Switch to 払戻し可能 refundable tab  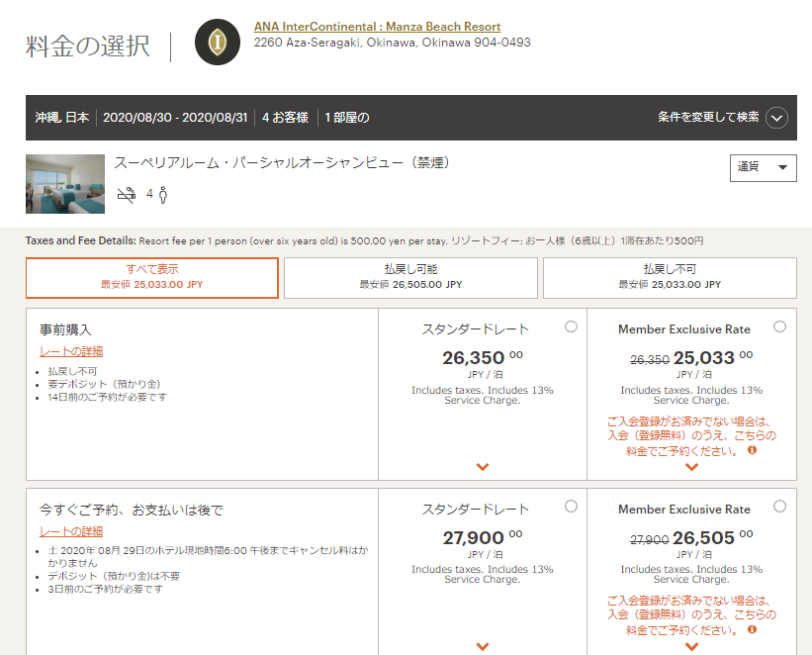[410, 277]
